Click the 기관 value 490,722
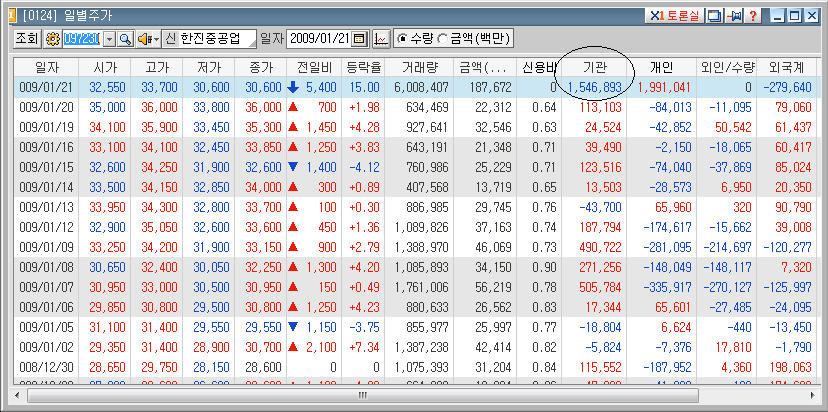The height and width of the screenshot is (412, 828). point(599,248)
